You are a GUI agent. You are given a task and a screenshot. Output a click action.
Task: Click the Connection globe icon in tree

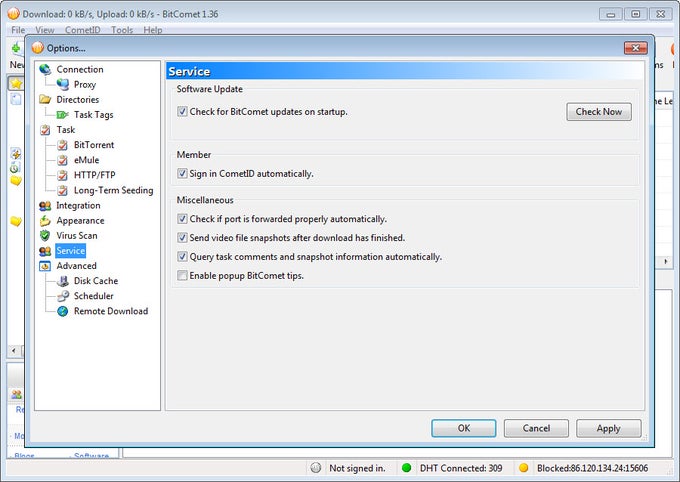tap(45, 69)
